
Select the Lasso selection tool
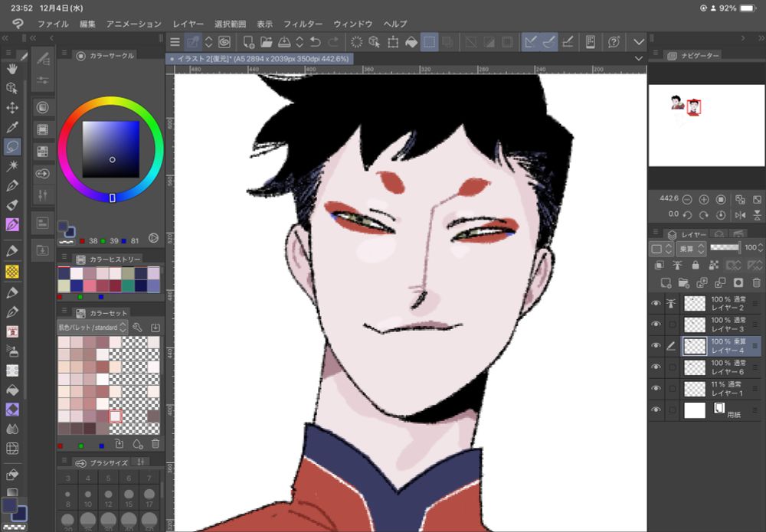pos(12,146)
